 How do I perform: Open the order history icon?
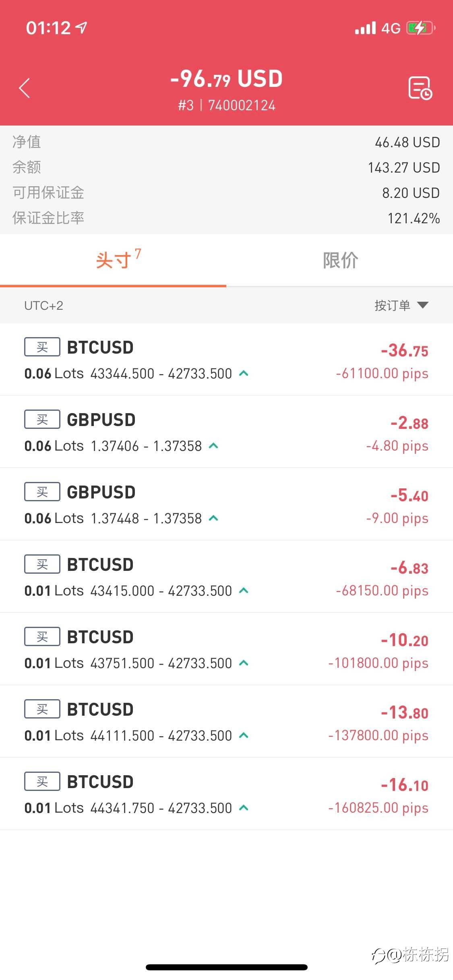pyautogui.click(x=420, y=88)
